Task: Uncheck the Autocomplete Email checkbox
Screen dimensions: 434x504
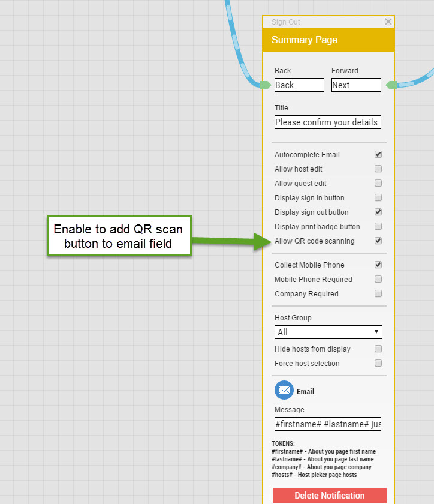Action: [378, 155]
